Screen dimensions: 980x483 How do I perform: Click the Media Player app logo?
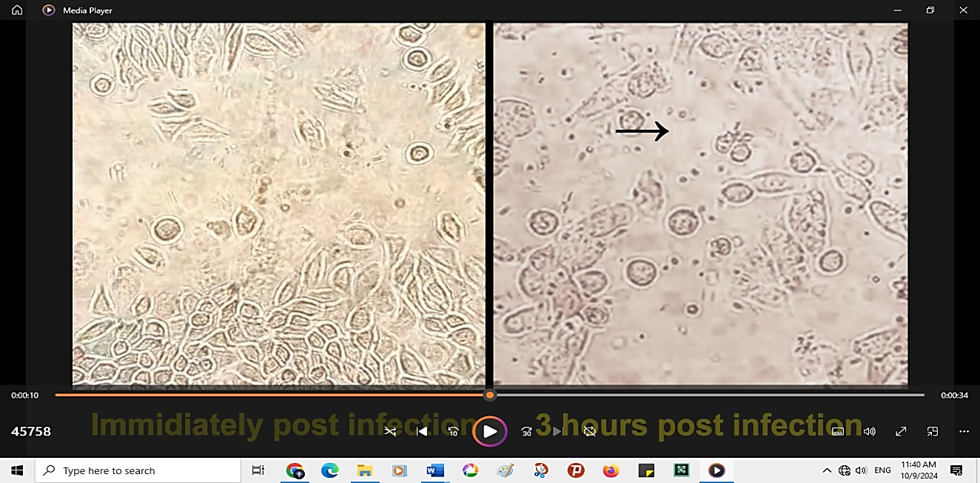[49, 10]
